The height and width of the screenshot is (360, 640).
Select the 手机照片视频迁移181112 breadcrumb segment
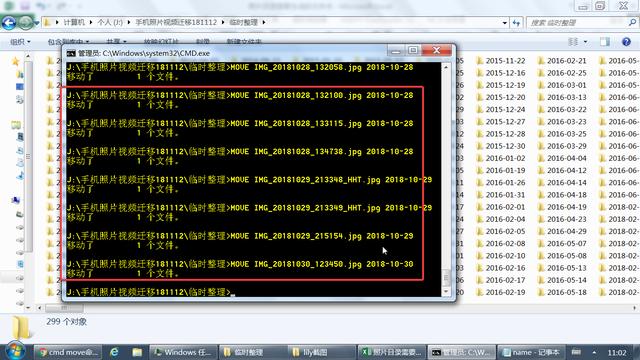coord(176,22)
